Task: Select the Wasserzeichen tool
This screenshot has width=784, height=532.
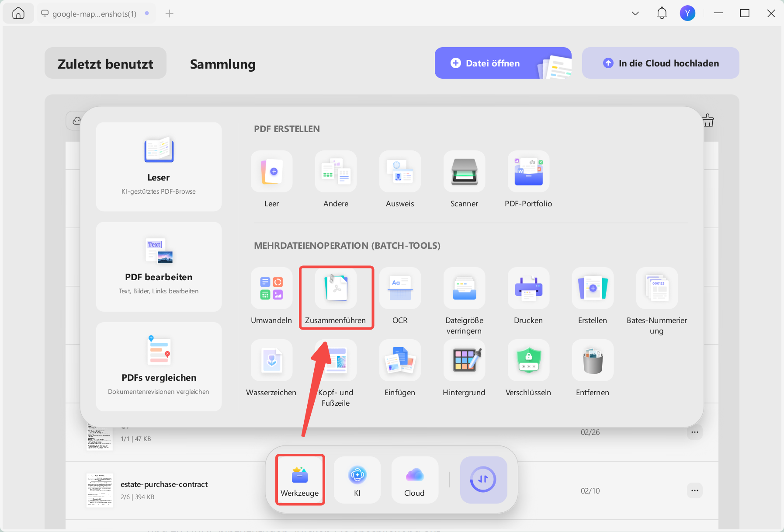Action: (271, 360)
